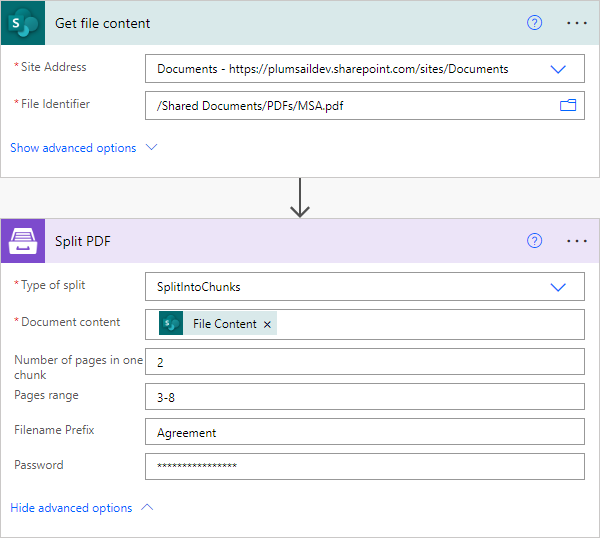Image resolution: width=600 pixels, height=538 pixels.
Task: Click the Split PDF header title
Action: 83,241
